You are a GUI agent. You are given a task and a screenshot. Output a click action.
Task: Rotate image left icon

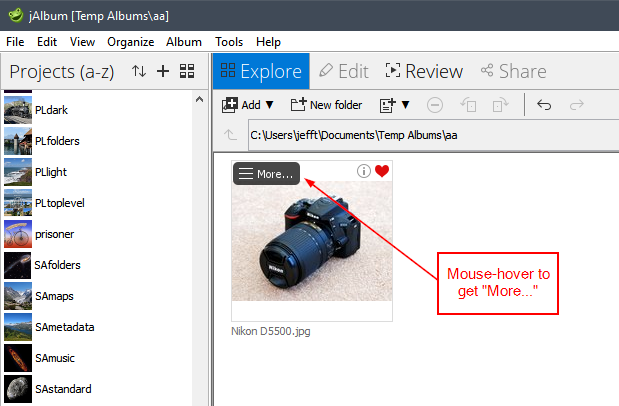point(468,105)
